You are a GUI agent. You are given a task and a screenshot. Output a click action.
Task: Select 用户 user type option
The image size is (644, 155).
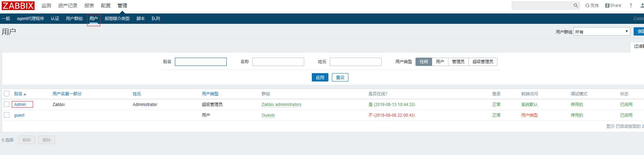tap(440, 62)
